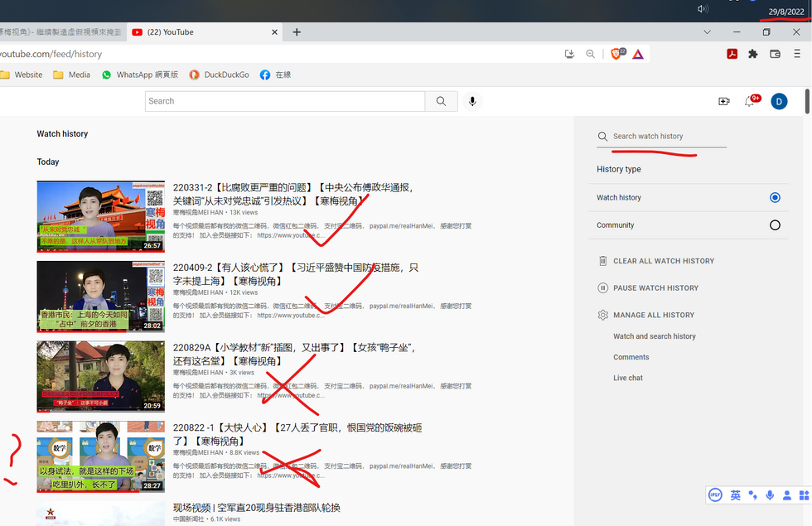Open video 现场视频 | 空军直20现身驻香港部队轮换
812x526 pixels.
pyautogui.click(x=257, y=507)
